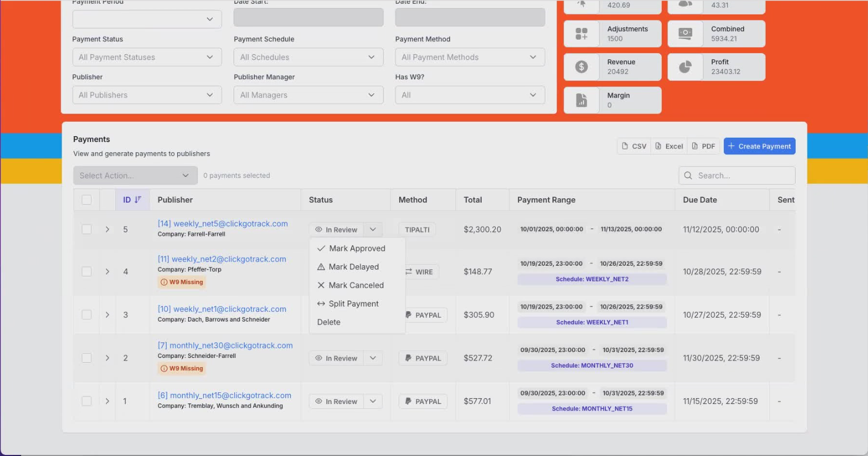Click the Adjustments stat card icon
Viewport: 868px width, 456px height.
pos(581,34)
